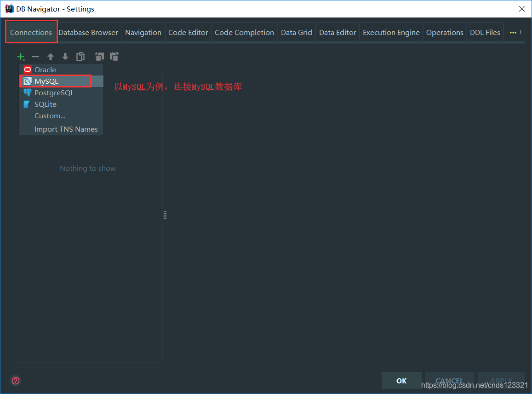Image resolution: width=532 pixels, height=394 pixels.
Task: Select Custom... connection option
Action: click(62, 116)
